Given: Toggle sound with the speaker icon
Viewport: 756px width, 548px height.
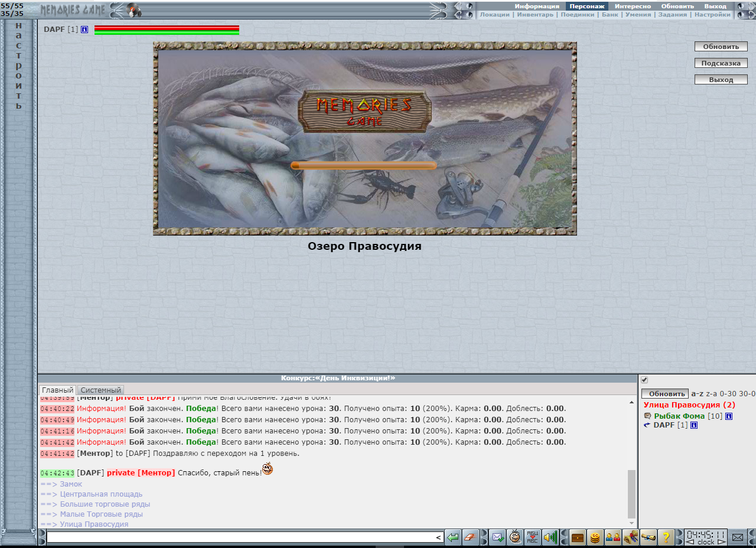Looking at the screenshot, I should click(x=550, y=537).
